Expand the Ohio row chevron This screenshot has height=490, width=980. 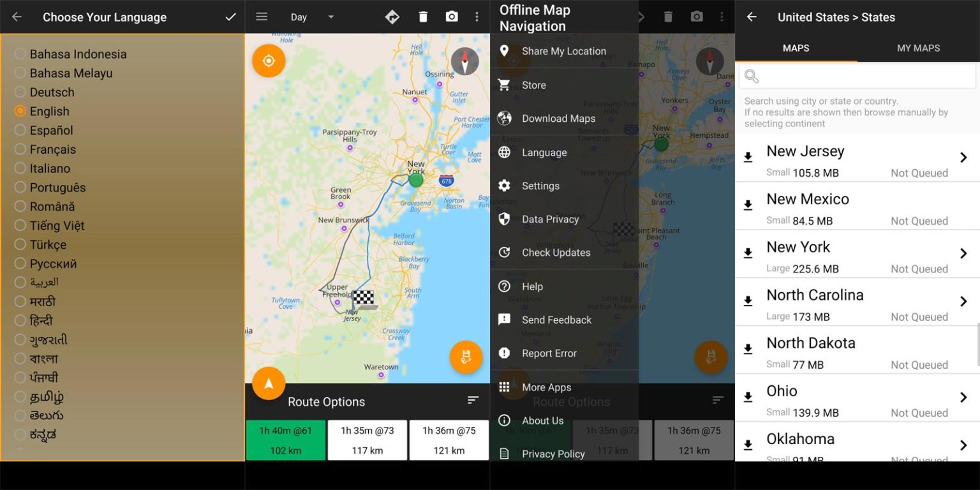click(963, 397)
